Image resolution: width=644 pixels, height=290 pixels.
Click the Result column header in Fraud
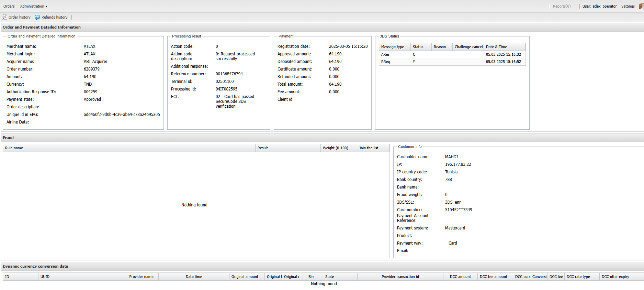(263, 148)
